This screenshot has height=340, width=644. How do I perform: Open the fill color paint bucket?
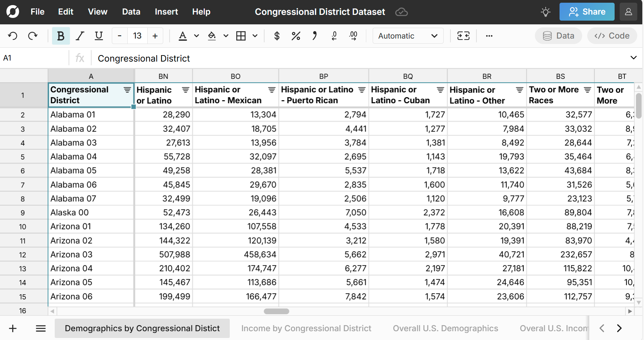212,36
